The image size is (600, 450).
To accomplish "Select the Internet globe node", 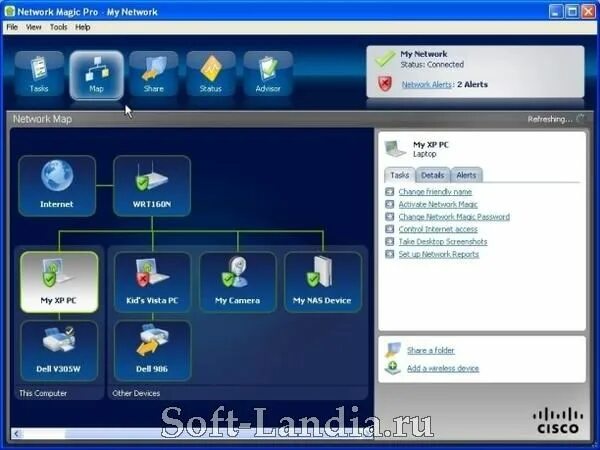I will pyautogui.click(x=57, y=186).
